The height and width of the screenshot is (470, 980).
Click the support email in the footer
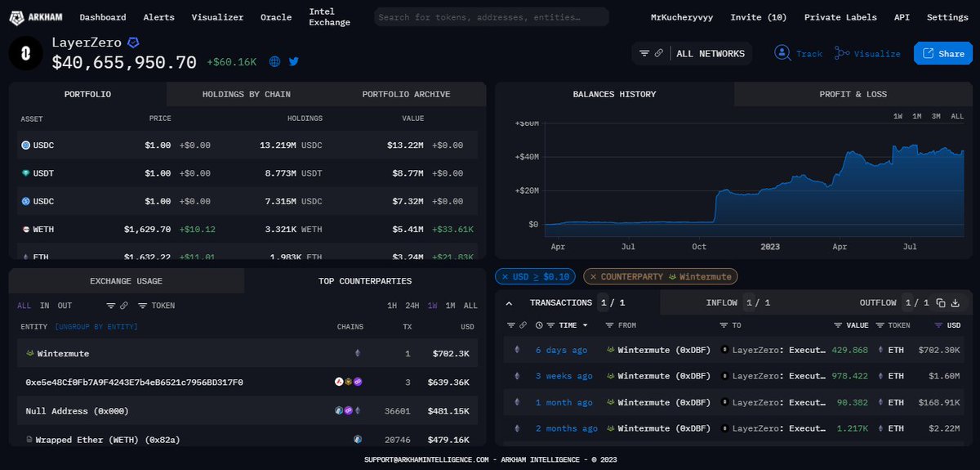[426, 459]
